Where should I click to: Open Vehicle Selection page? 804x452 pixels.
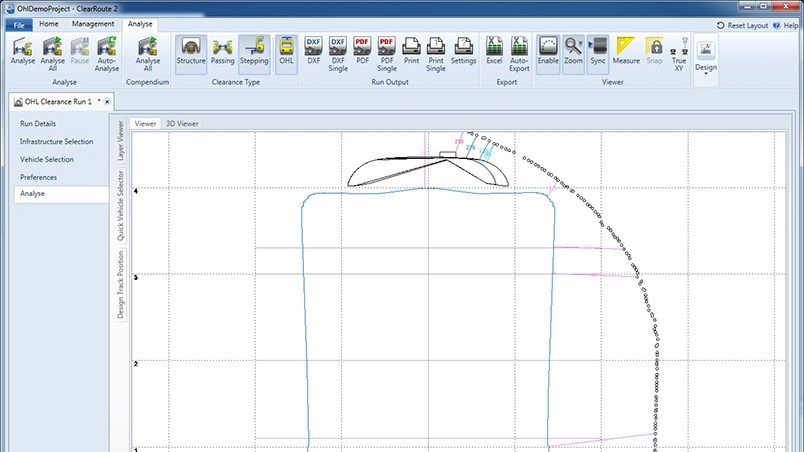tap(47, 159)
